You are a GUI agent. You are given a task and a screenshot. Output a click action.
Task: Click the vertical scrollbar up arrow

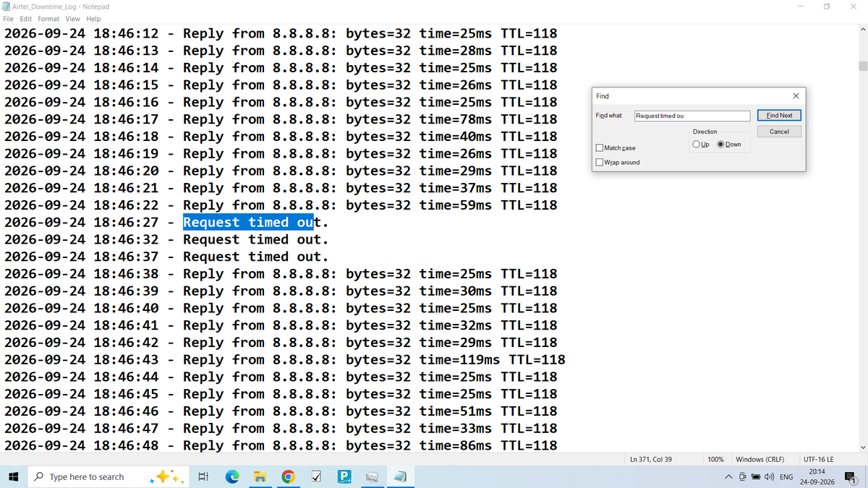861,30
